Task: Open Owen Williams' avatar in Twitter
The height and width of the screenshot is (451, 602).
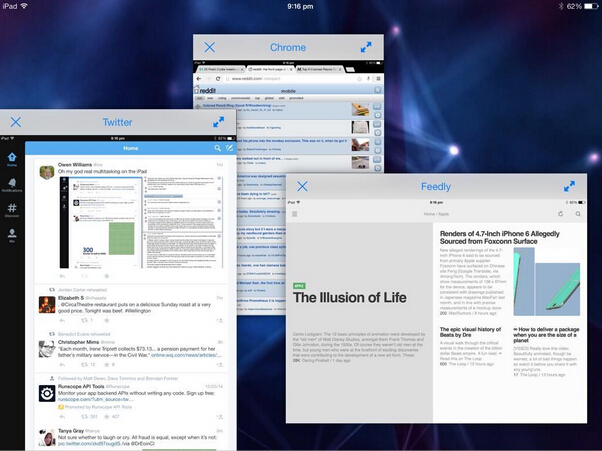Action: coord(47,172)
